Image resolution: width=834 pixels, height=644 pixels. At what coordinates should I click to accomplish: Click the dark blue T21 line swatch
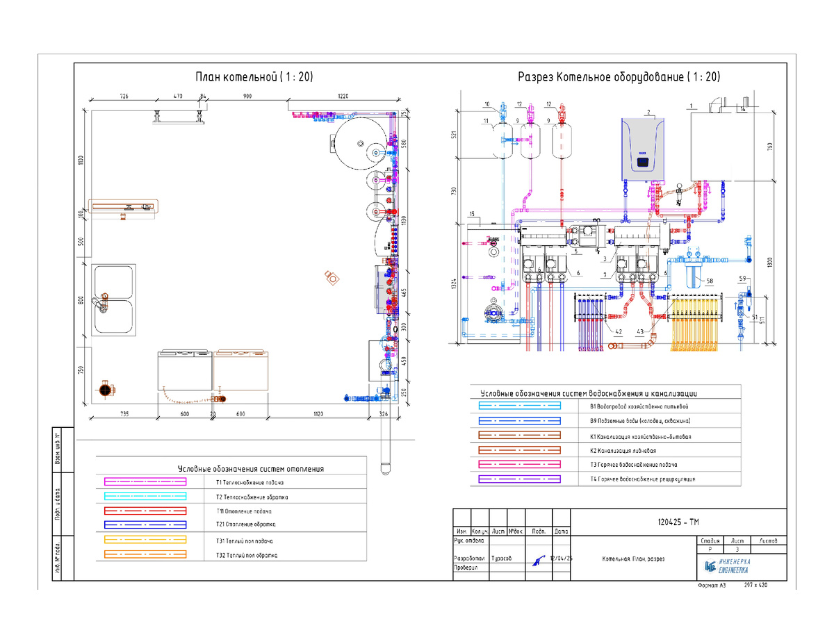click(x=145, y=525)
